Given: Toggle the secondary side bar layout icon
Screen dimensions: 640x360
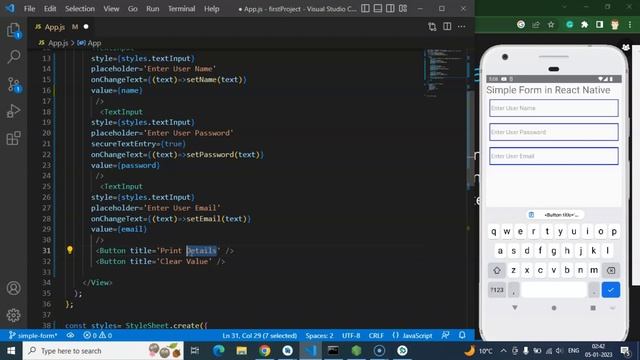Looking at the screenshot, I should tap(390, 9).
